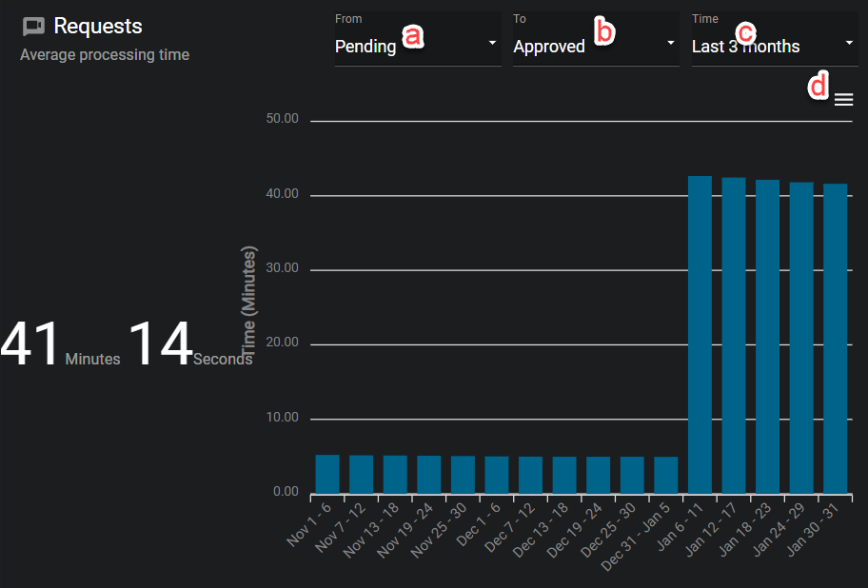Image resolution: width=868 pixels, height=588 pixels.
Task: Click the 0.00 y-axis label
Action: (x=286, y=492)
